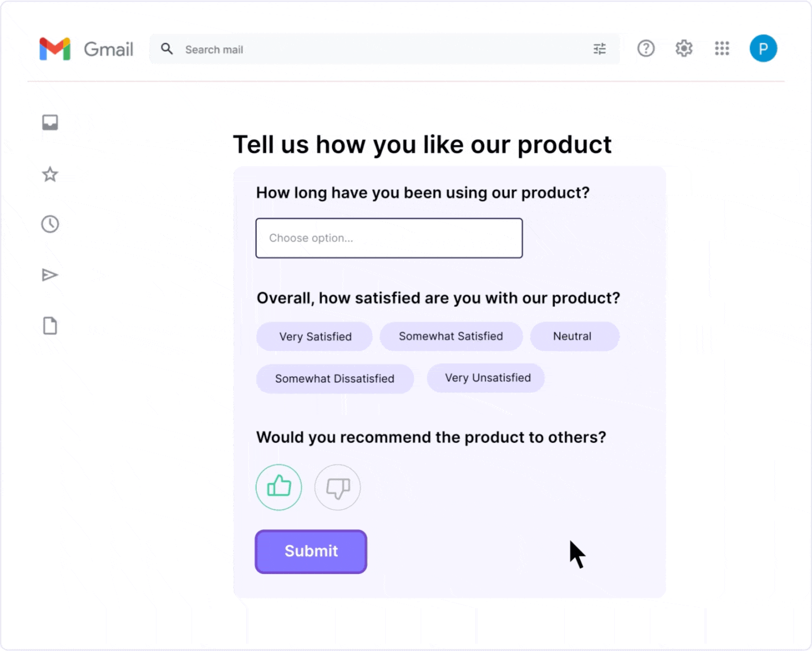
Task: Select the Neutral satisfaction option
Action: tap(574, 336)
